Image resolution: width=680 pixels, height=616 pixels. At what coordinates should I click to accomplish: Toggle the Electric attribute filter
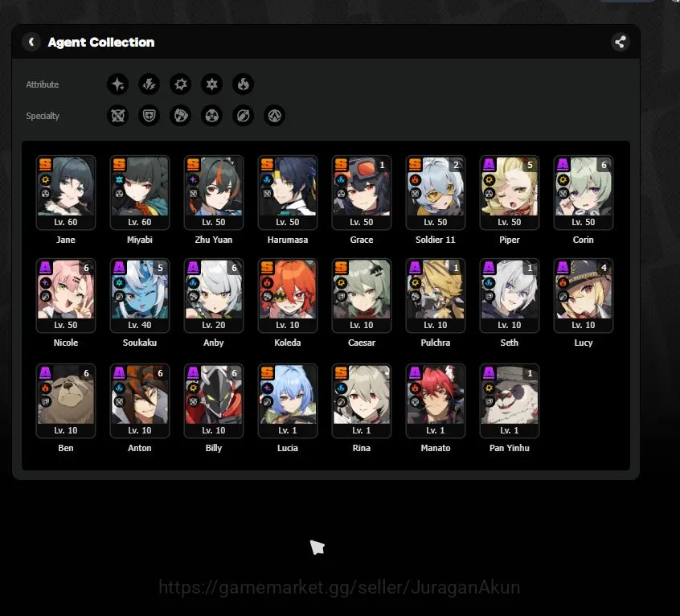click(150, 84)
